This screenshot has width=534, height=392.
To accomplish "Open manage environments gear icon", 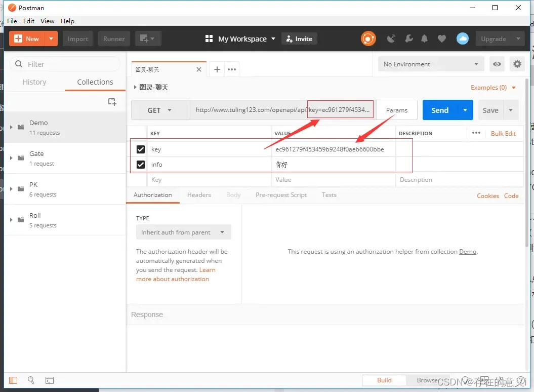I will (517, 64).
